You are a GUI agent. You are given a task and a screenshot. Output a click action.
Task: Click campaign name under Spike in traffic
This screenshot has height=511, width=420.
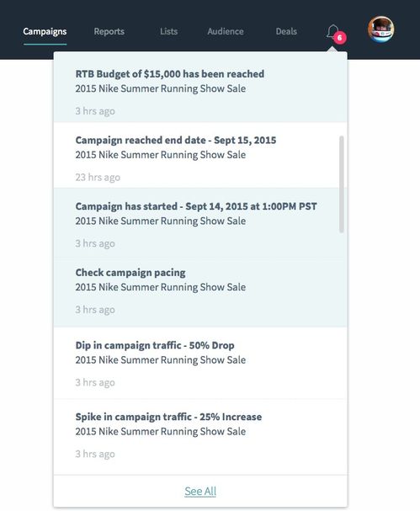(161, 432)
